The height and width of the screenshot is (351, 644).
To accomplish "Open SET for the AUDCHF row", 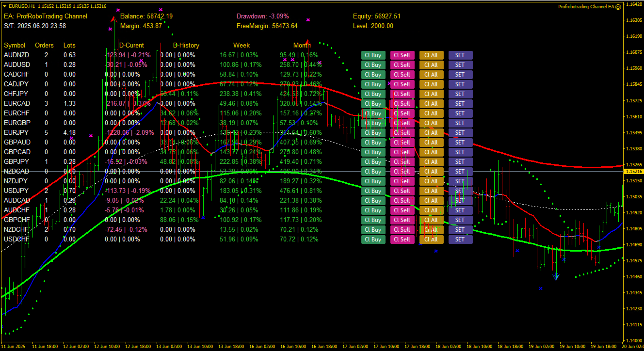I will coord(460,210).
